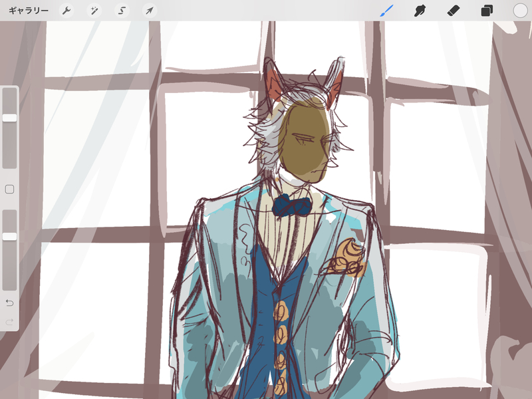Redo with the sidebar lower arrow
Viewport: 532px width, 399px height.
(9, 321)
